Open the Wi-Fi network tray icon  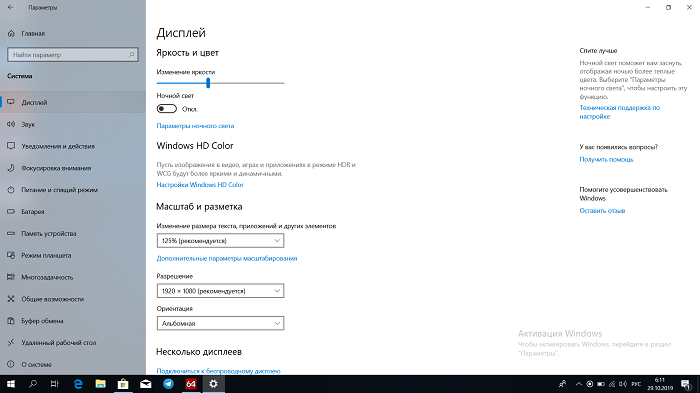coord(612,384)
